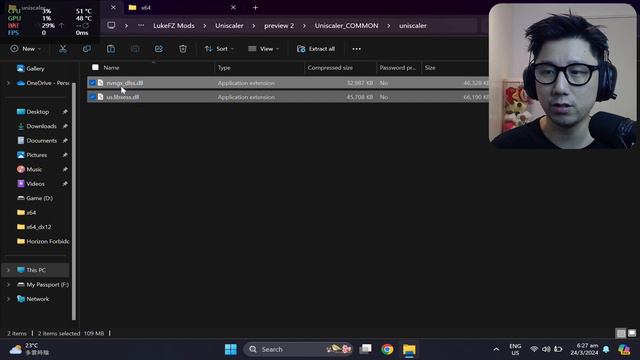640x360 pixels.
Task: Navigate to Uniscaler breadcrumb folder
Action: (x=229, y=25)
